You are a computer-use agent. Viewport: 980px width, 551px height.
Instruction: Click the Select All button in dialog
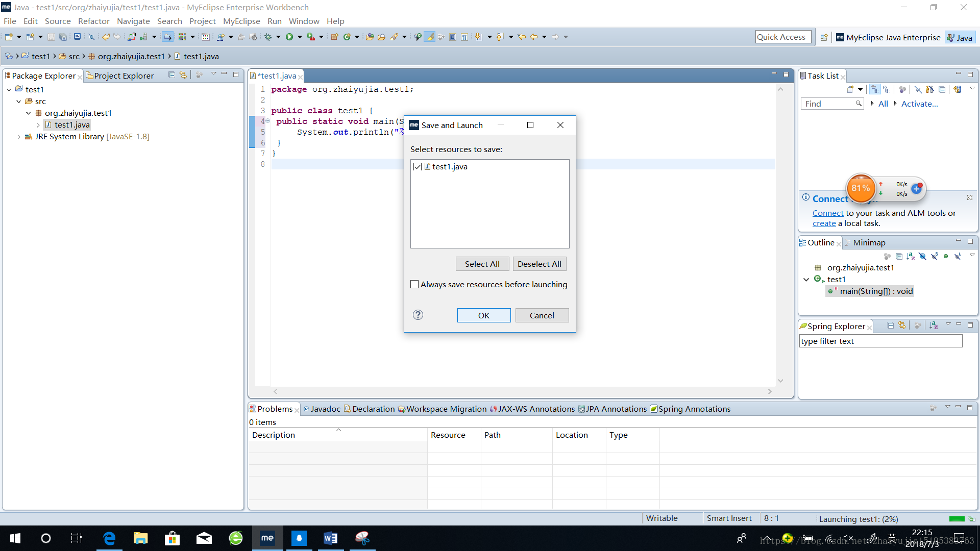[482, 263]
